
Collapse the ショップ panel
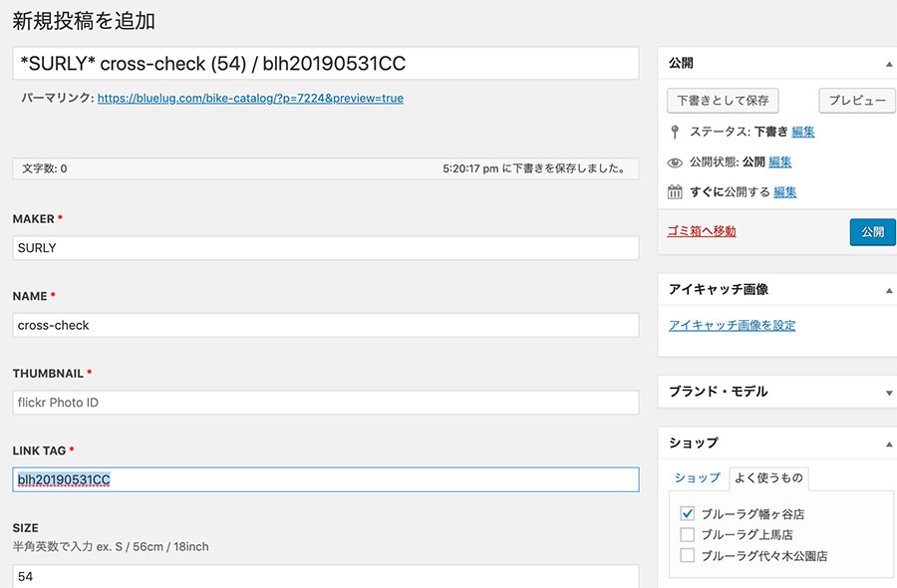coord(889,443)
